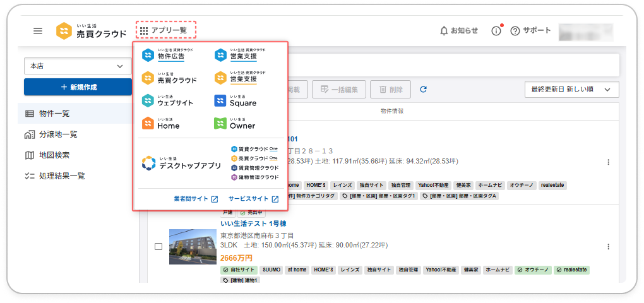This screenshot has width=644, height=303.
Task: Open 最終更新日 新しい順 sort dropdown
Action: click(572, 89)
